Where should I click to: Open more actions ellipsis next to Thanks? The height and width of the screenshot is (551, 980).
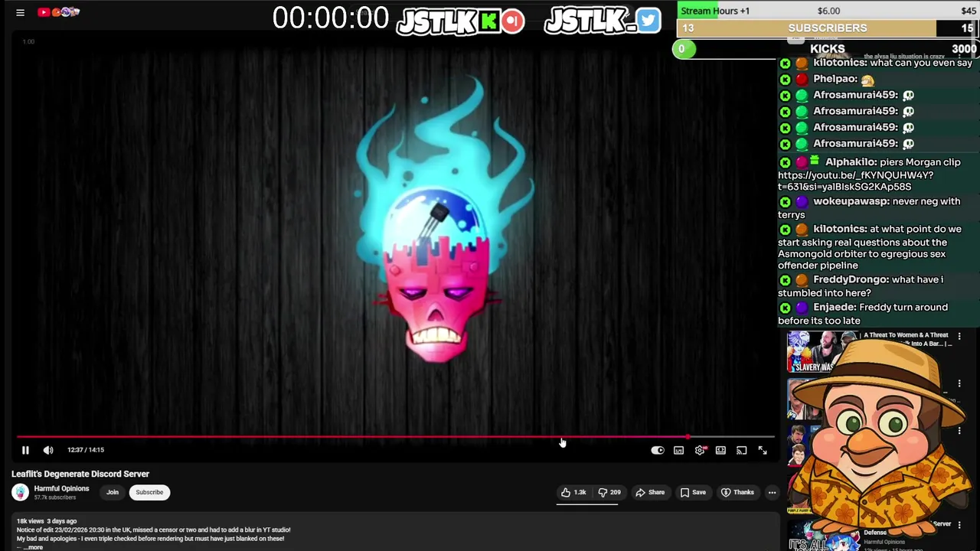click(x=772, y=492)
